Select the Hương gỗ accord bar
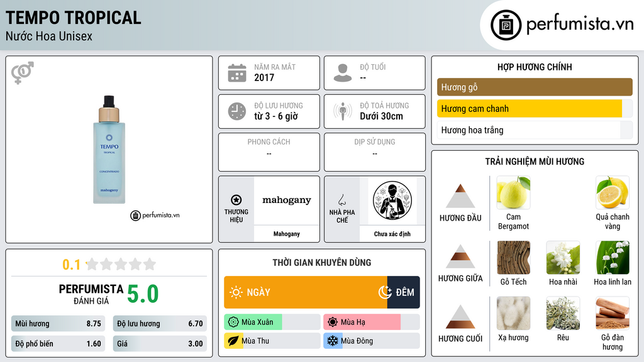644x362 pixels. pyautogui.click(x=535, y=87)
